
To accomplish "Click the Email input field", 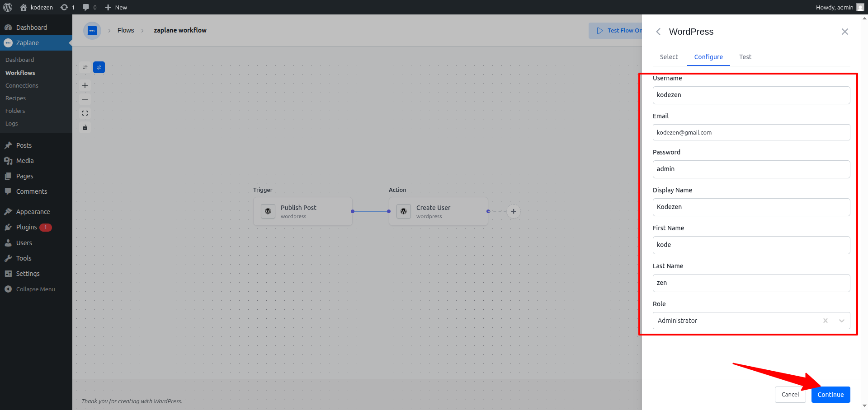I will 751,132.
